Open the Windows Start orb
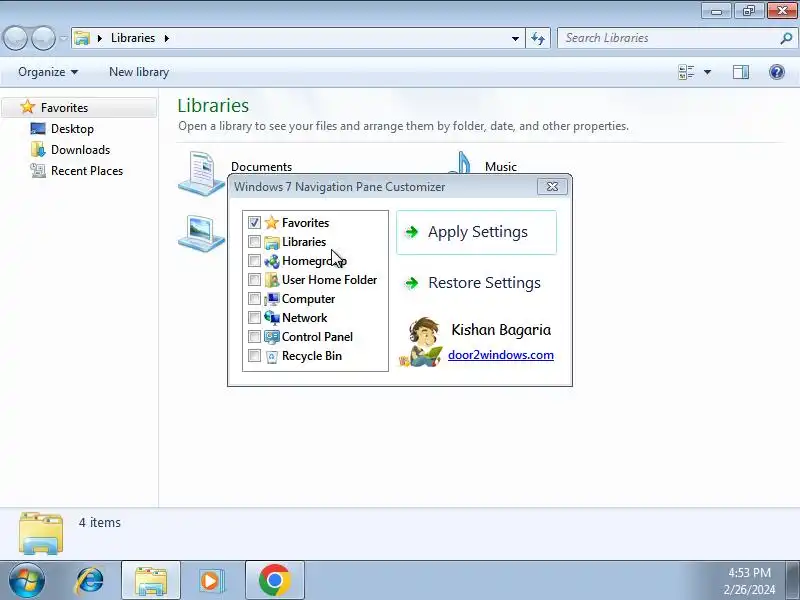 [26, 581]
